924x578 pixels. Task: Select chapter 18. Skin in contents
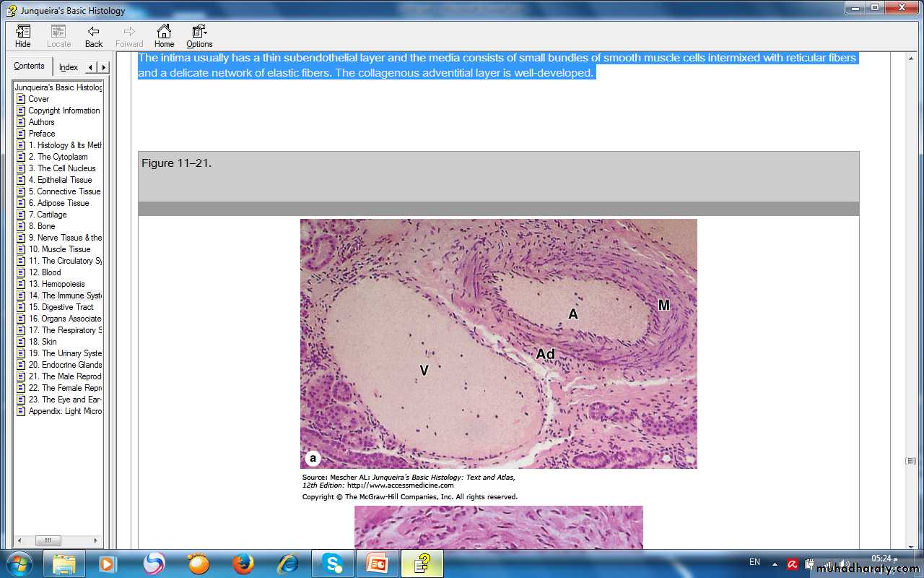tap(43, 342)
